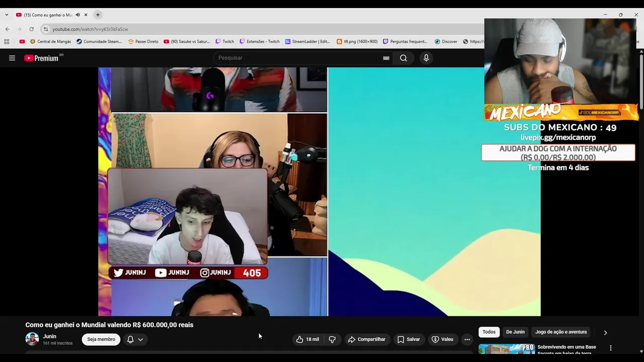The image size is (644, 362).
Task: Select the De Junin filter chip
Action: click(x=515, y=332)
